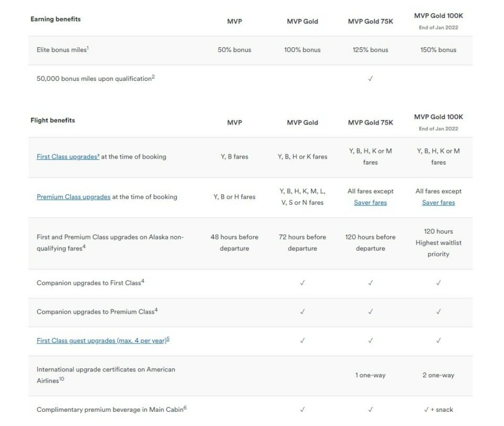Screen dimensions: 504x426
Task: Click MVP Gold 100K checkmark plus snack
Action: pos(438,410)
